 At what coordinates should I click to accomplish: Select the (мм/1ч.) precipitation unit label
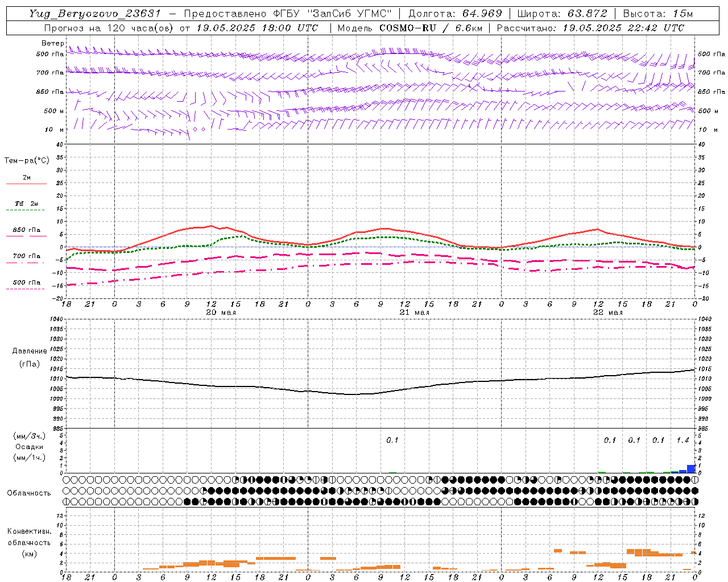(x=30, y=458)
